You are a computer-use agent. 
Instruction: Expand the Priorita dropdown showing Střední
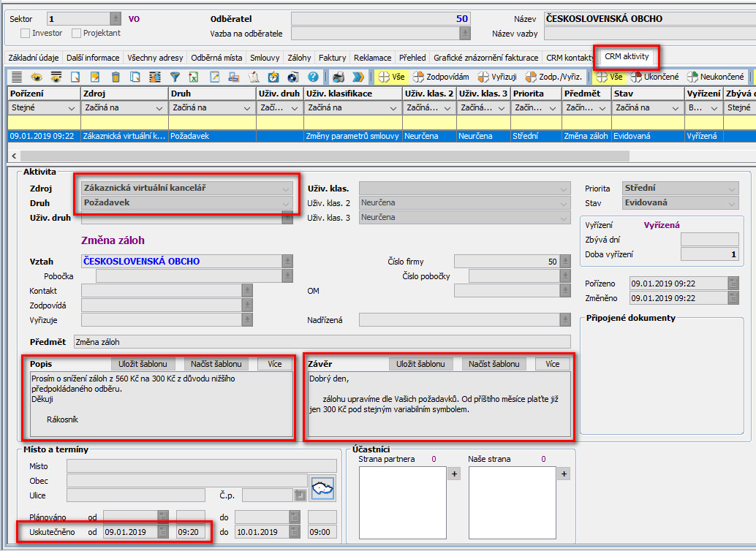tap(732, 189)
